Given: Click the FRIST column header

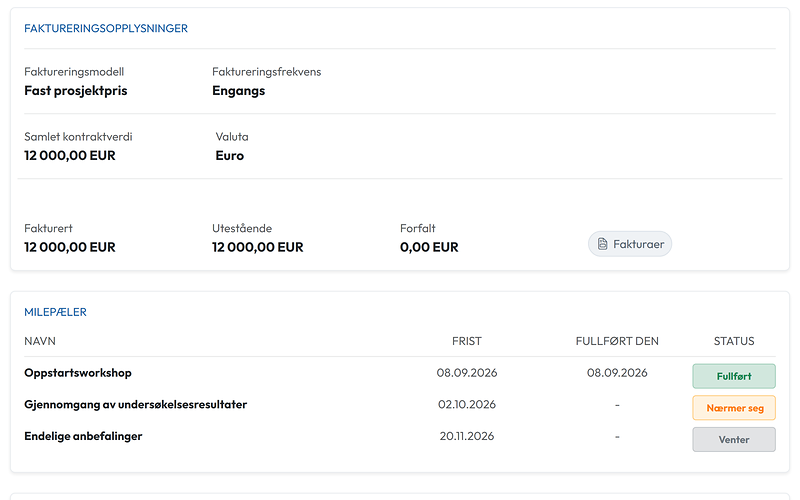Looking at the screenshot, I should [x=466, y=341].
